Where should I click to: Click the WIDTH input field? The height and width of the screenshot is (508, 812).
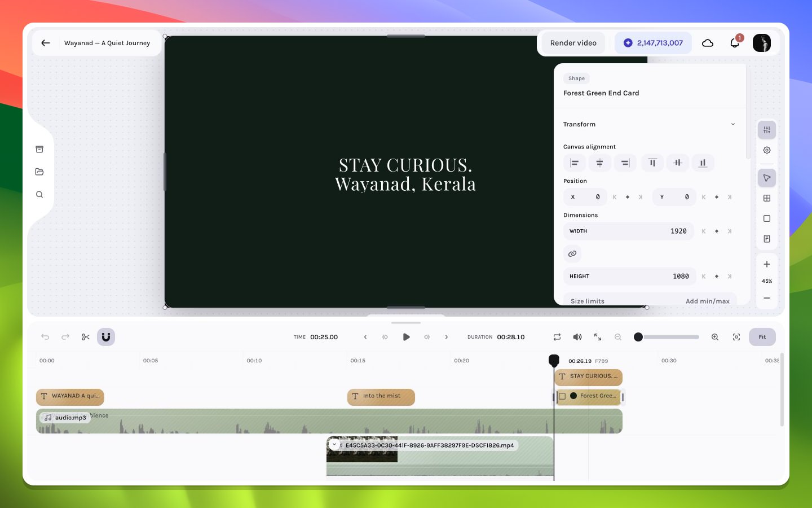point(630,231)
